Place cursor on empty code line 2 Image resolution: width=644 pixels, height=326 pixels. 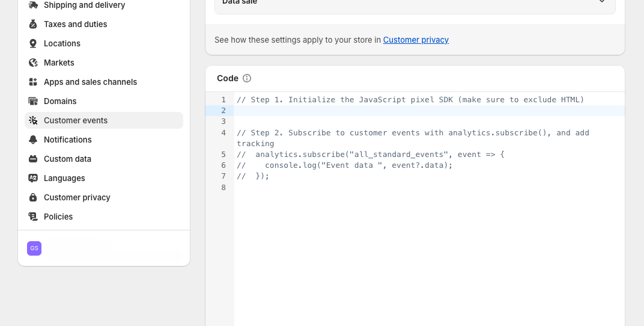click(430, 111)
